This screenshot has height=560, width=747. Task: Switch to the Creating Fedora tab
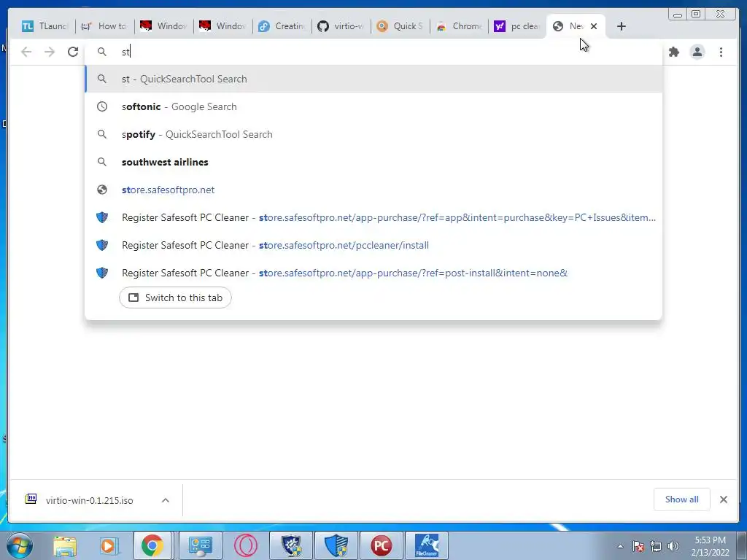(282, 26)
